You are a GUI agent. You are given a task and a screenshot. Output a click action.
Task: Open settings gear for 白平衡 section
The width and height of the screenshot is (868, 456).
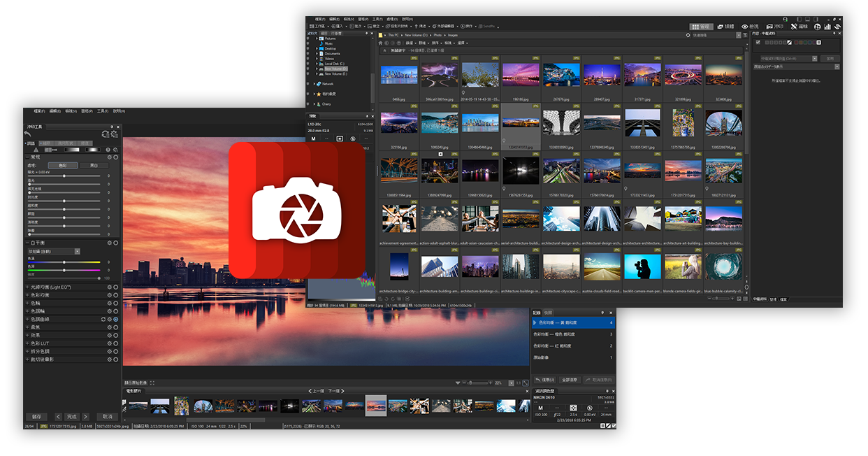pyautogui.click(x=109, y=243)
